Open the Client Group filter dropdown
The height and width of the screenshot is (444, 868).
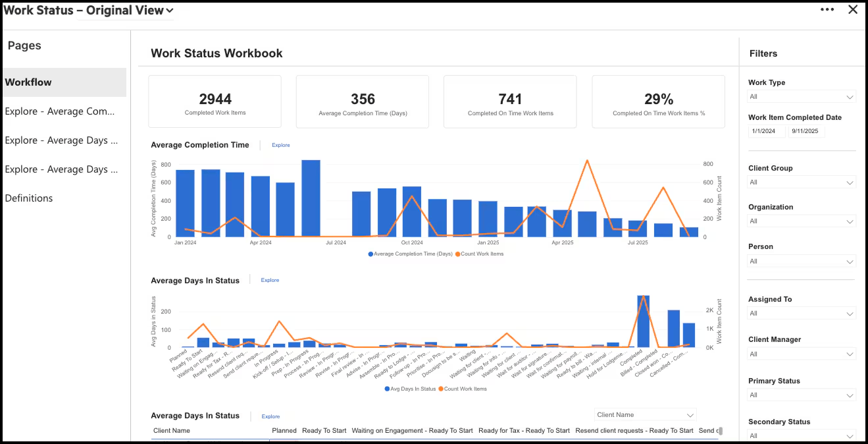pyautogui.click(x=802, y=182)
